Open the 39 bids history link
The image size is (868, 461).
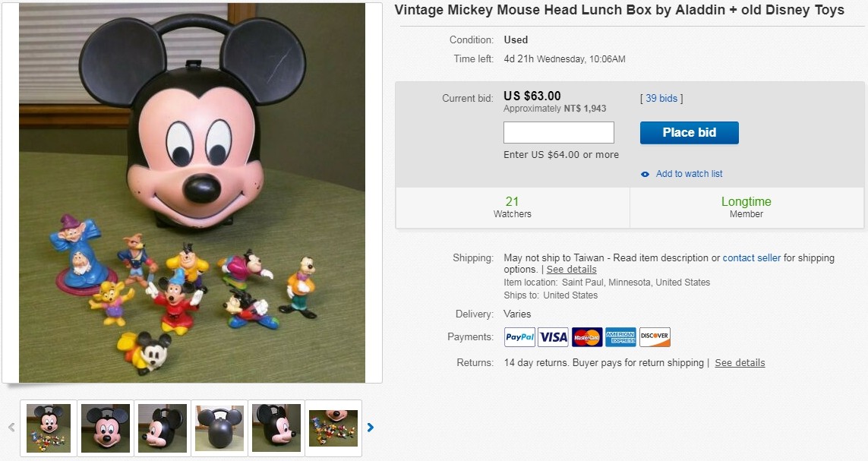click(x=661, y=98)
